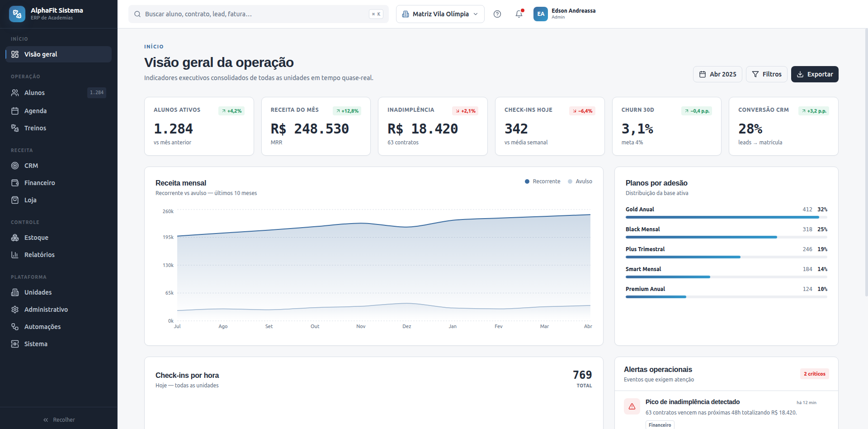Click the Exportar button
Viewport: 868px width, 429px height.
[815, 74]
